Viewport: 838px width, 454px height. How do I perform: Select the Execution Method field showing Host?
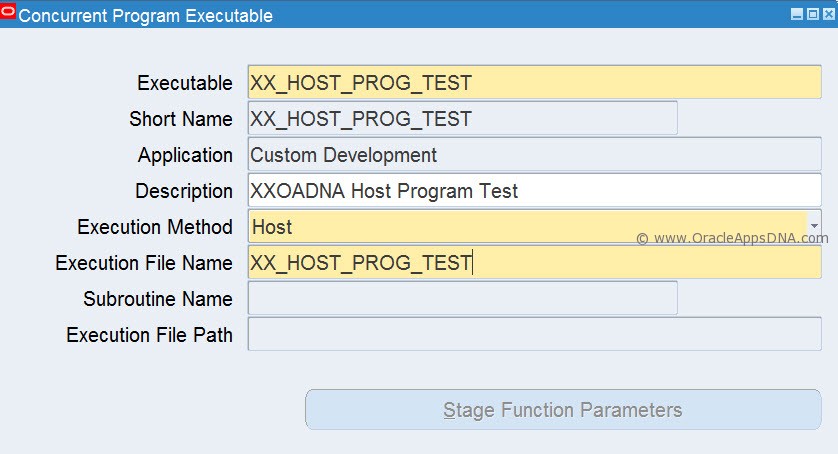[528, 227]
